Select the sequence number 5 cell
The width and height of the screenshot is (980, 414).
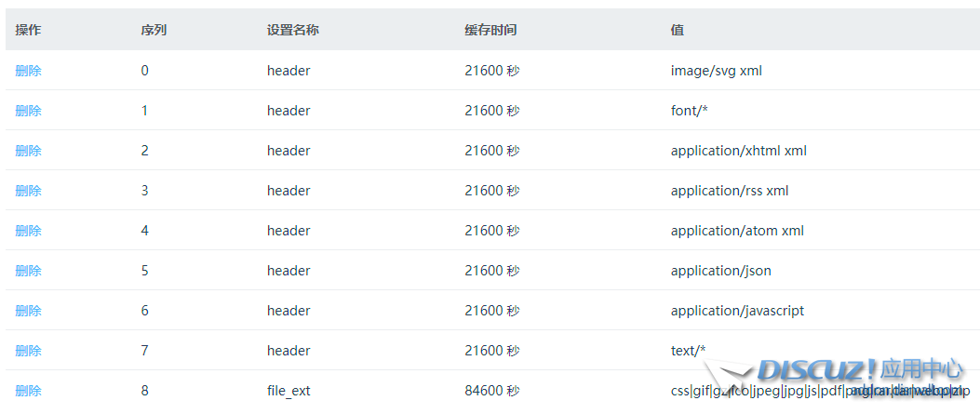(145, 271)
